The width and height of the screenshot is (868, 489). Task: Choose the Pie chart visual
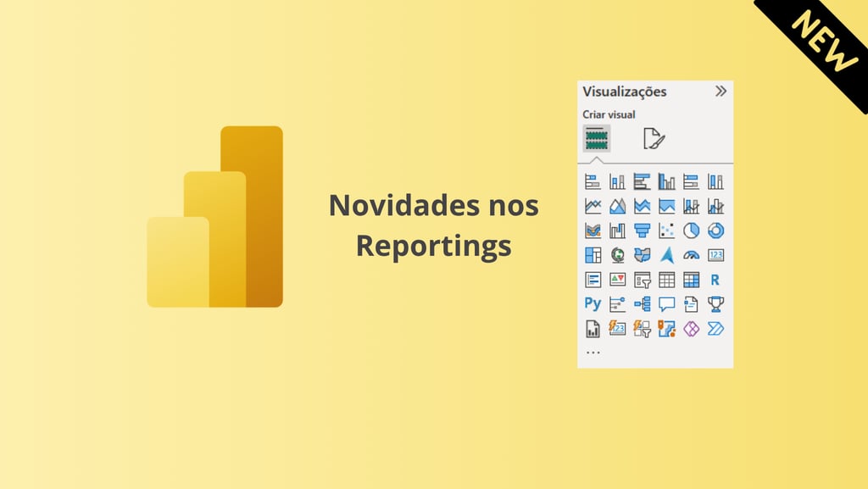(x=691, y=231)
